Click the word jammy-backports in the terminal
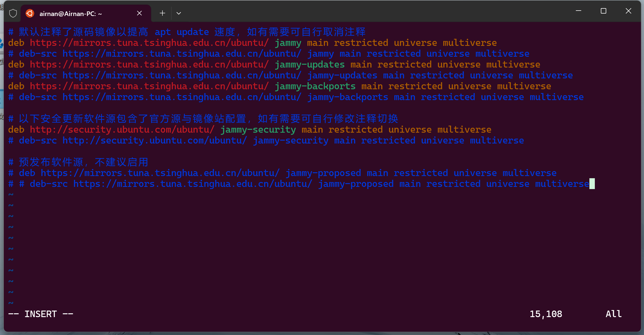Viewport: 644px width, 335px height. [315, 86]
